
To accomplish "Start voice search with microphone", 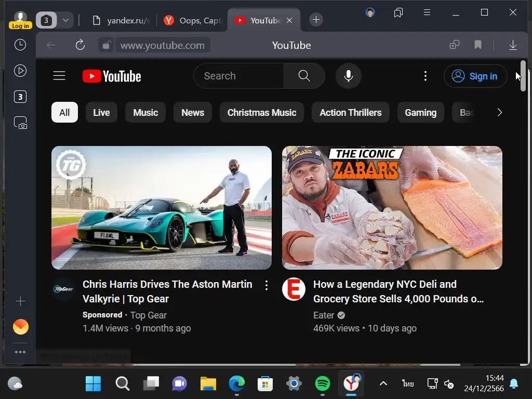I will tap(349, 76).
